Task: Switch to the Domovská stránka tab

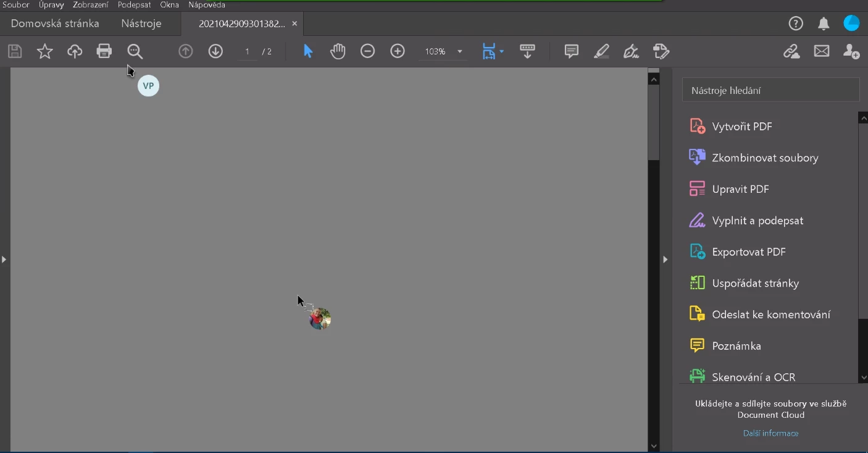Action: click(55, 23)
